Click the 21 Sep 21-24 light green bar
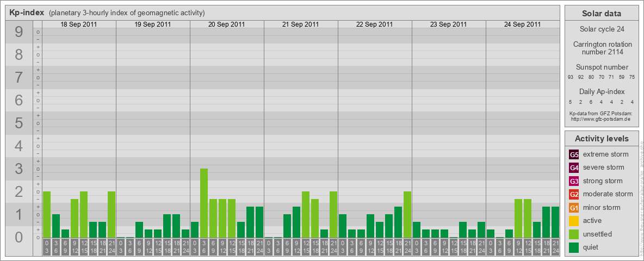The image size is (644, 261). [x=333, y=215]
